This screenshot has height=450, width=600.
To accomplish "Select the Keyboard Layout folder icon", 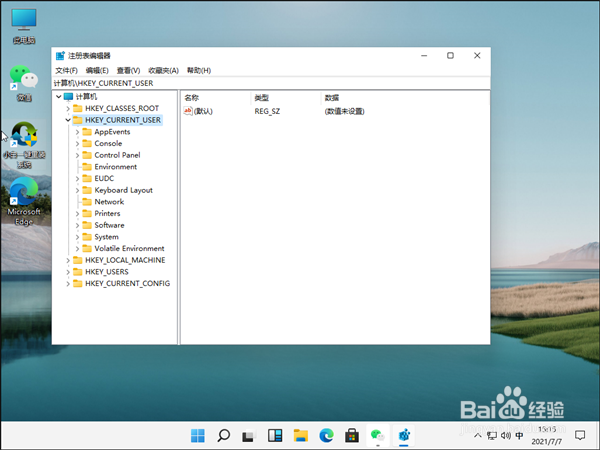I will tap(87, 190).
